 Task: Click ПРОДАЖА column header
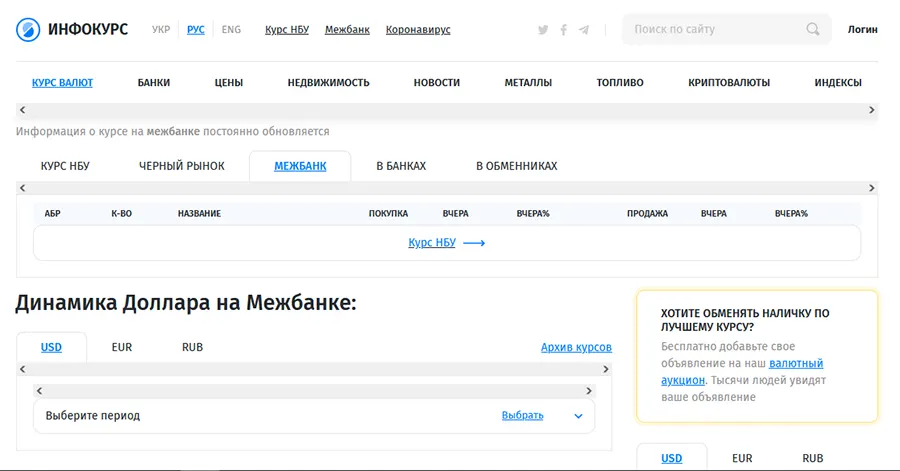coord(647,213)
